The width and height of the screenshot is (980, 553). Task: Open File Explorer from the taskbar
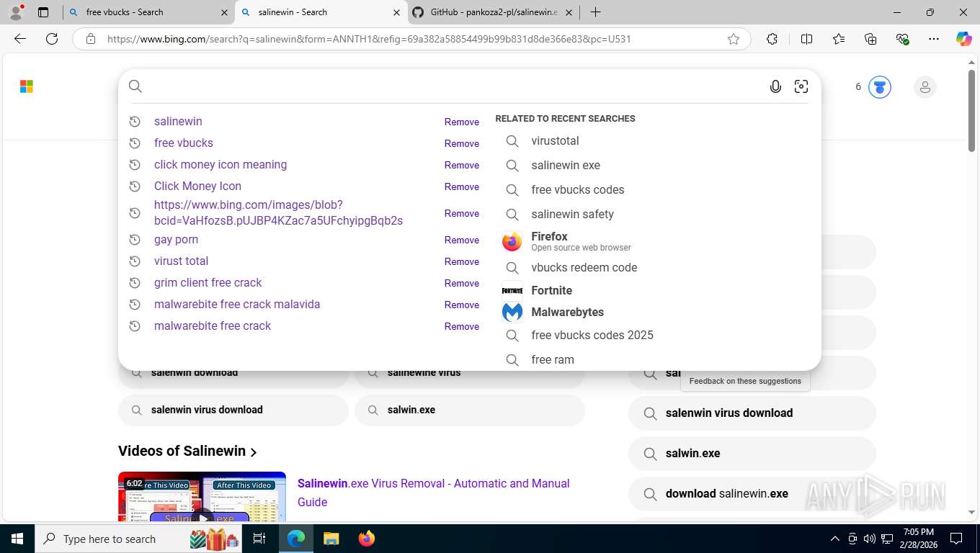coord(331,539)
